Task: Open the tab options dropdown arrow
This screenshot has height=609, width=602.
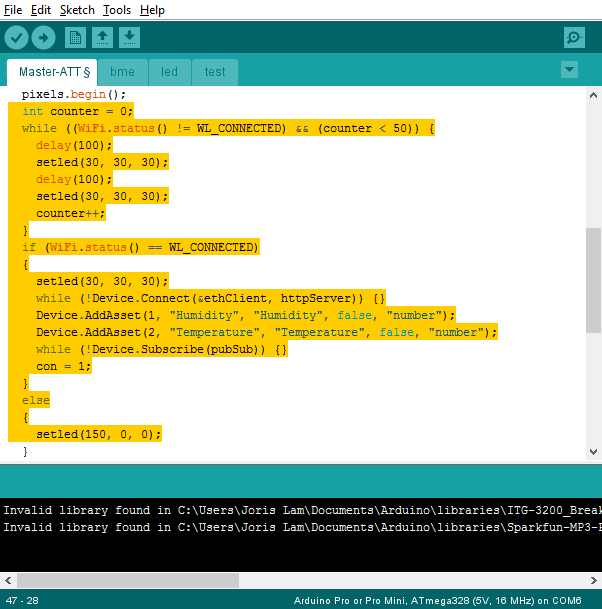Action: [569, 70]
